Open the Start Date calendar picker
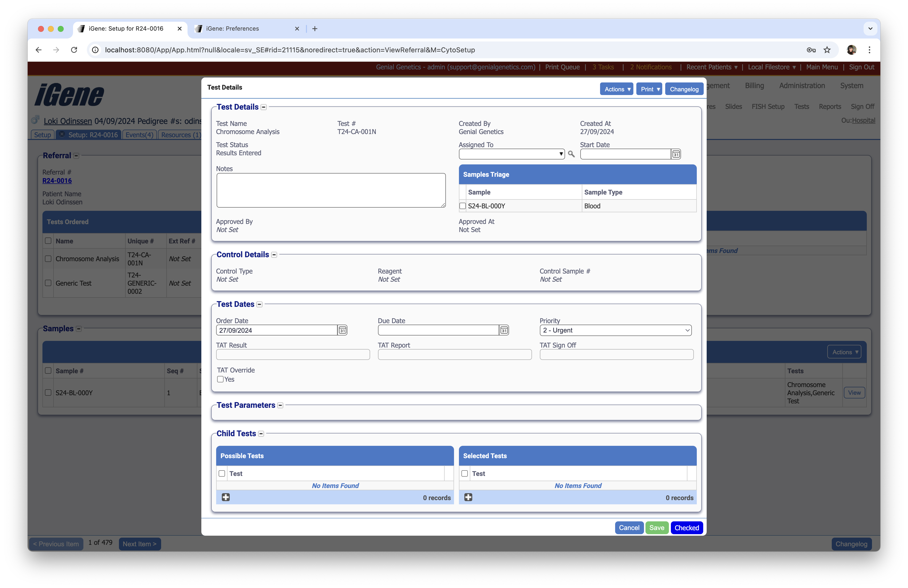 [x=676, y=154]
